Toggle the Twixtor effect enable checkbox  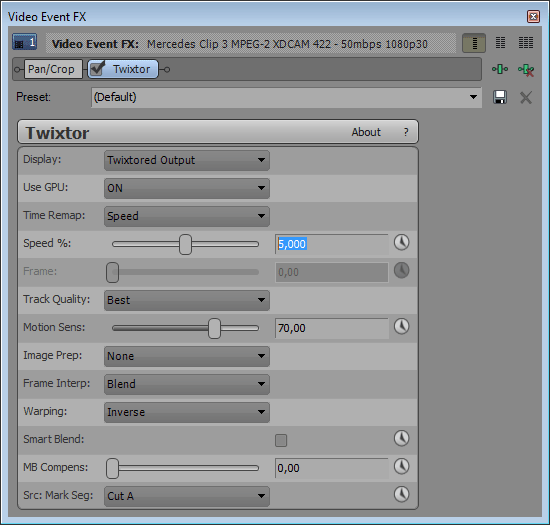[x=97, y=68]
